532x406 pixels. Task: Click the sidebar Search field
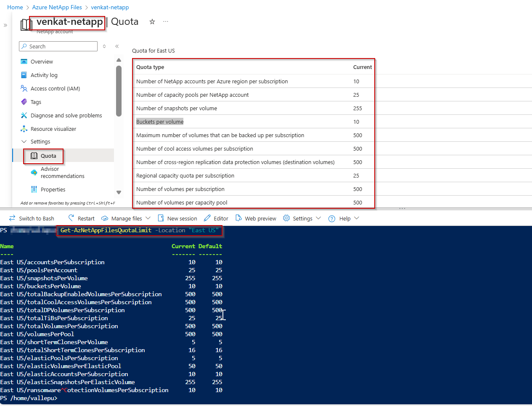tap(58, 46)
